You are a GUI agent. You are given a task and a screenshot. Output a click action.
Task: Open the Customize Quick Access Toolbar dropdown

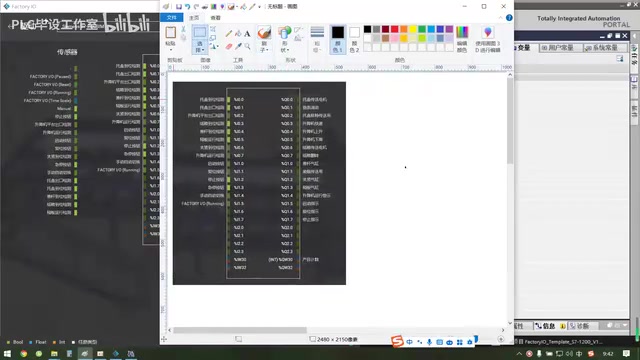(260, 7)
